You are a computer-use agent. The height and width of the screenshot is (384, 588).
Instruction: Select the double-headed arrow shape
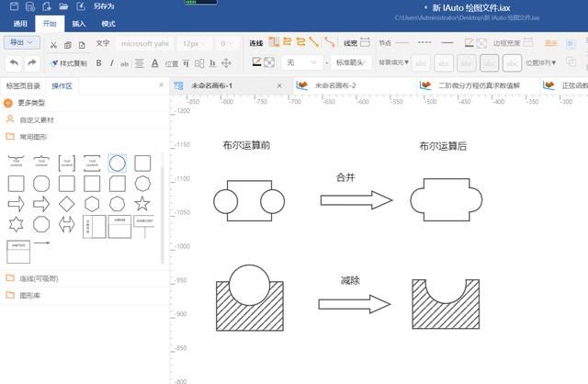tap(67, 225)
